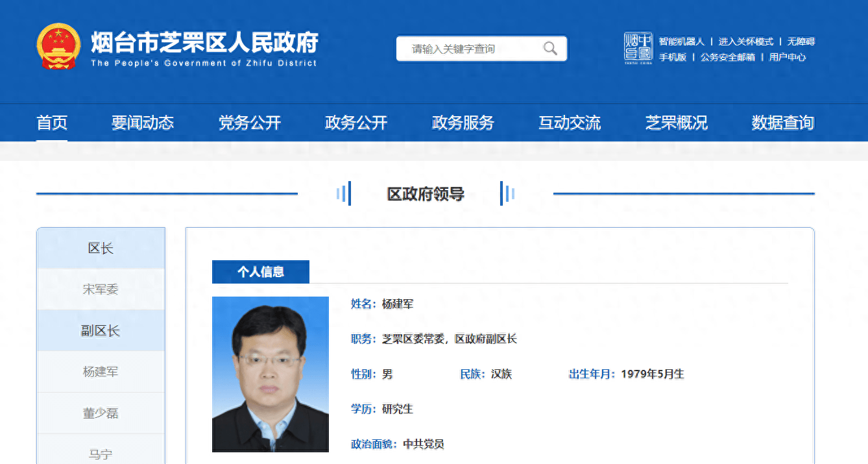Open the 无障碍 accessibility link

click(x=801, y=42)
